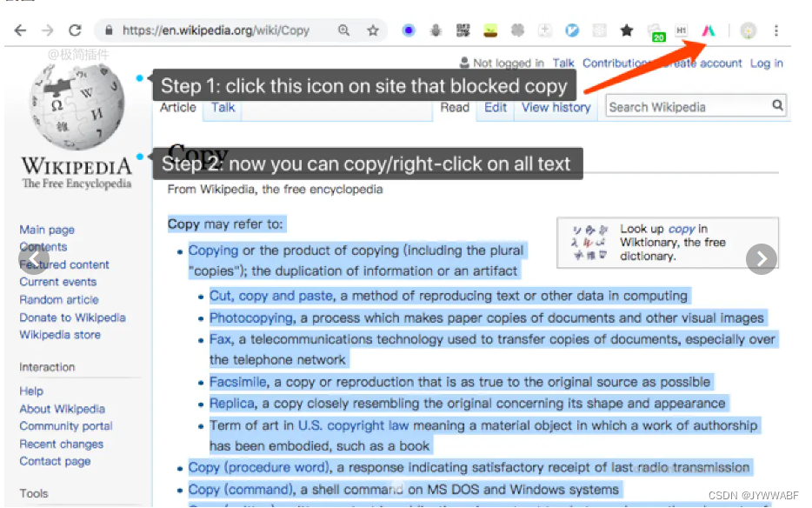The height and width of the screenshot is (508, 812).
Task: Open the Chrome profile avatar
Action: point(748,30)
